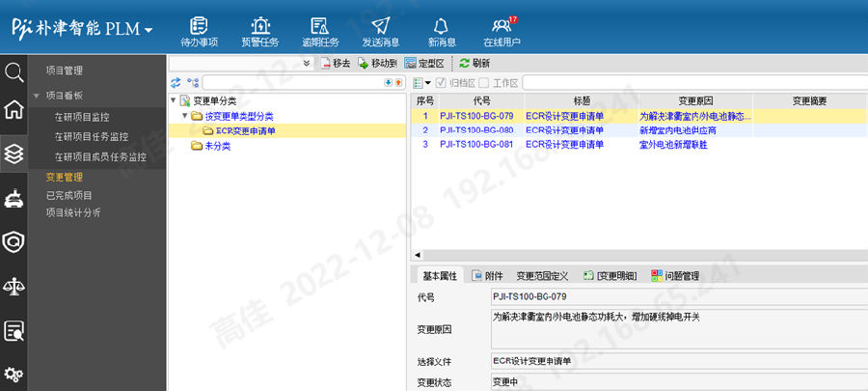Switch to the [变更明细] tab

coord(610,276)
